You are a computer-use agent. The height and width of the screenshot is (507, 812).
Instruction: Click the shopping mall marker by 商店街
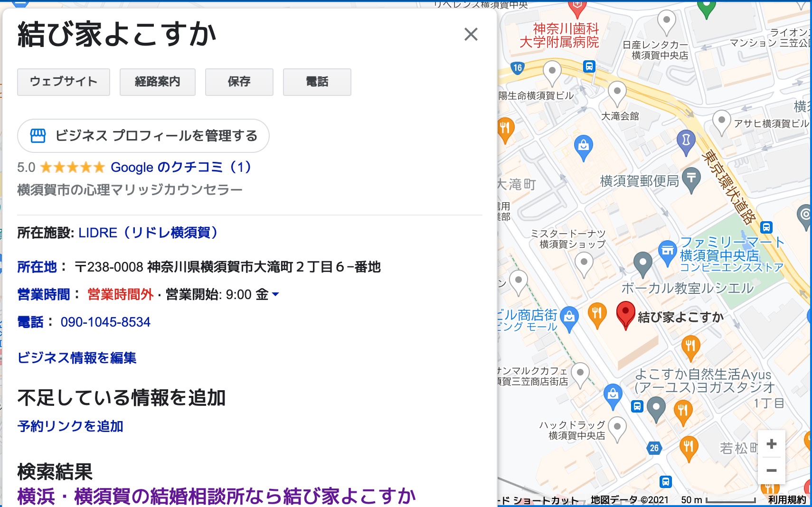pyautogui.click(x=569, y=318)
